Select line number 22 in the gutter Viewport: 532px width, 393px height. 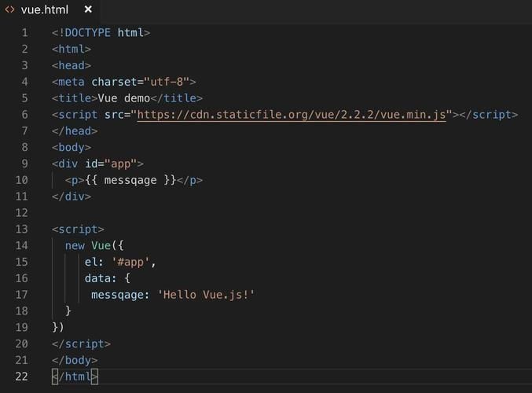[21, 376]
